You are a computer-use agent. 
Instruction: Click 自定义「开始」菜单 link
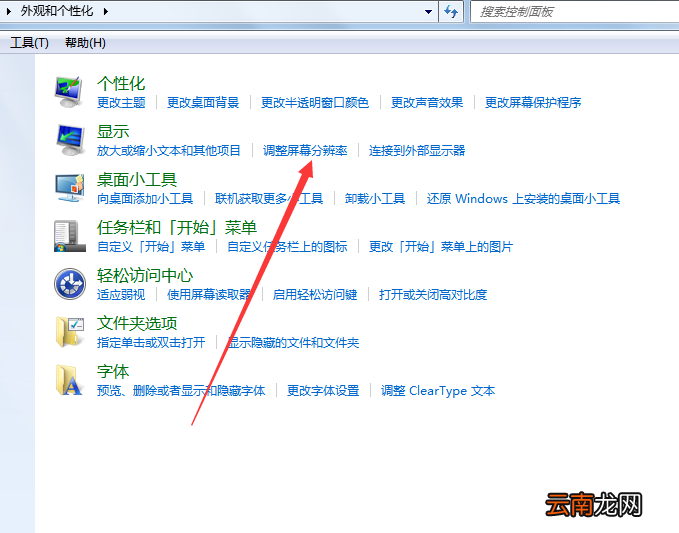(151, 247)
